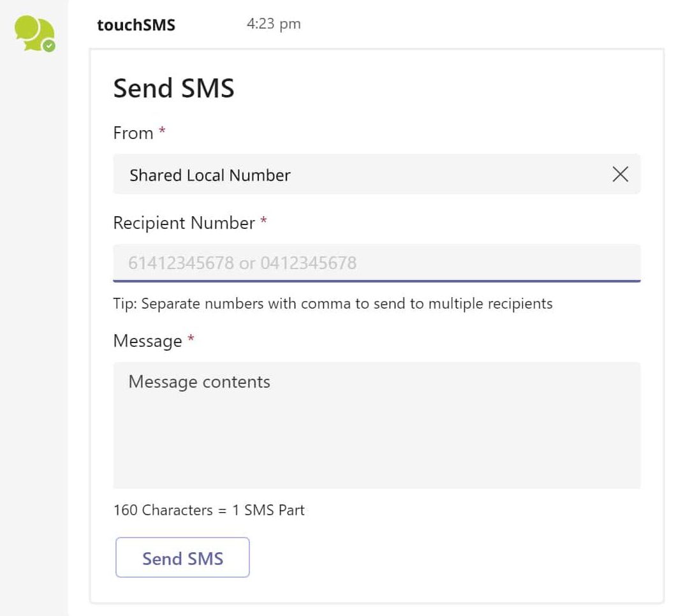
Task: Click the clear icon inside the sender selector
Action: pyautogui.click(x=620, y=174)
